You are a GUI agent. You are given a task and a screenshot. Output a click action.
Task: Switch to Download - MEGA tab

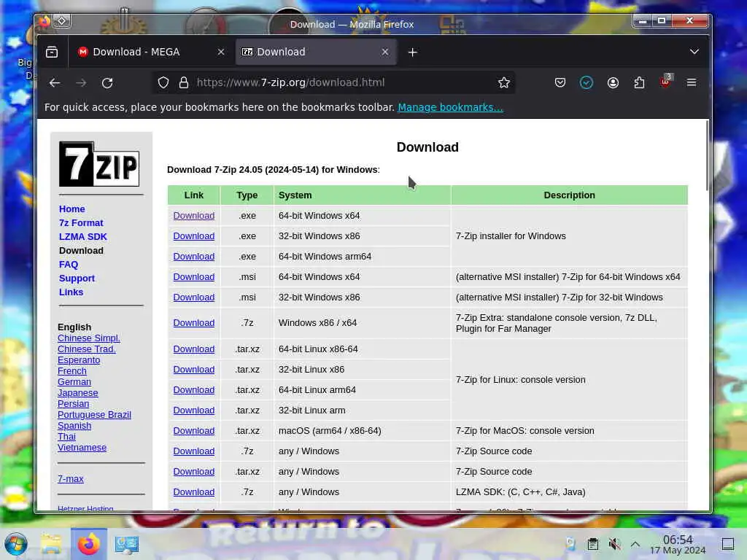151,52
